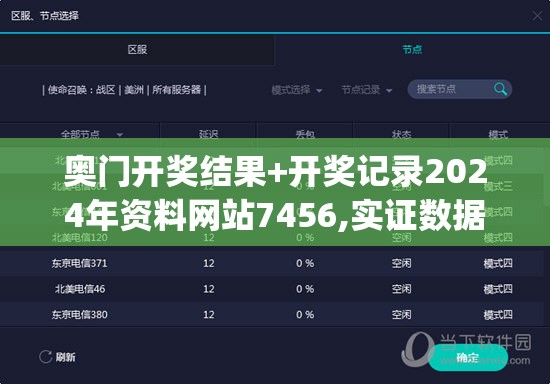Click 空闲 status of 东京电信380
Viewport: 550px width, 384px height.
coord(402,315)
